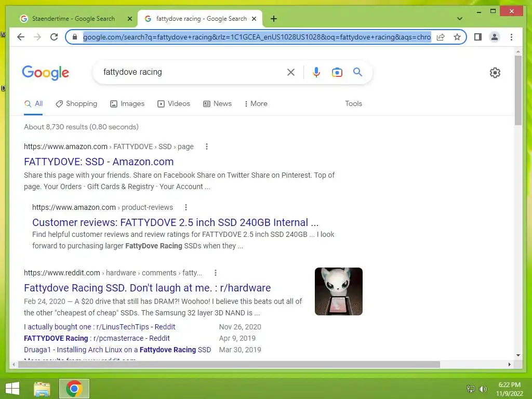Open options for Amazon FATTYDOVE SSD result
This screenshot has width=532, height=399.
pos(207,147)
